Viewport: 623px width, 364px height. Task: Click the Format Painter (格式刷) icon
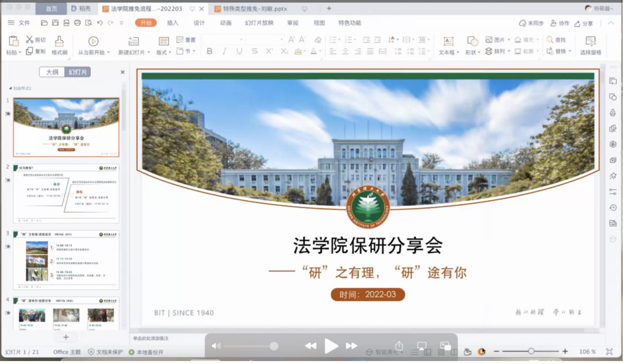(59, 41)
